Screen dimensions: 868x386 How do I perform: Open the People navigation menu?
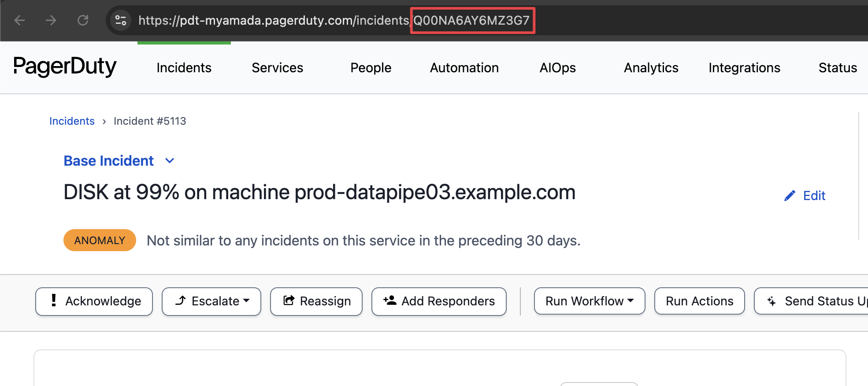371,68
